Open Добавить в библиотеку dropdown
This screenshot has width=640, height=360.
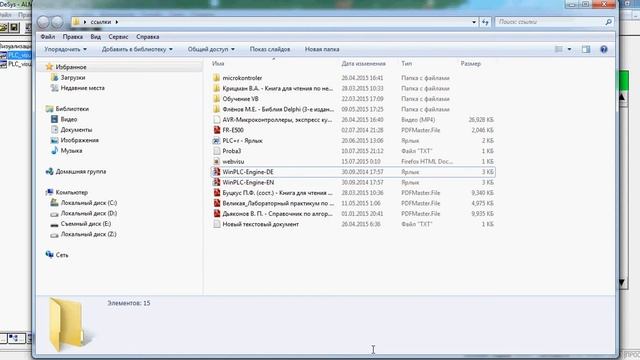coord(137,49)
